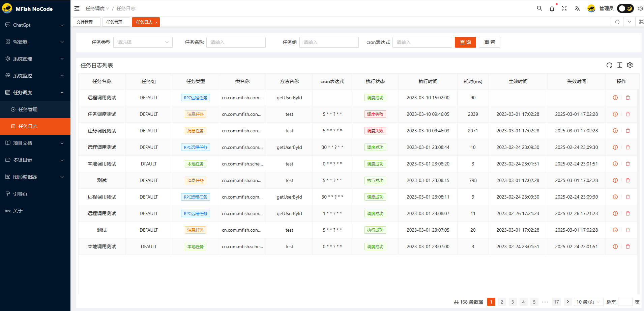Toggle the dark mode switch
Viewport: 644px width, 311px height.
(x=625, y=8)
